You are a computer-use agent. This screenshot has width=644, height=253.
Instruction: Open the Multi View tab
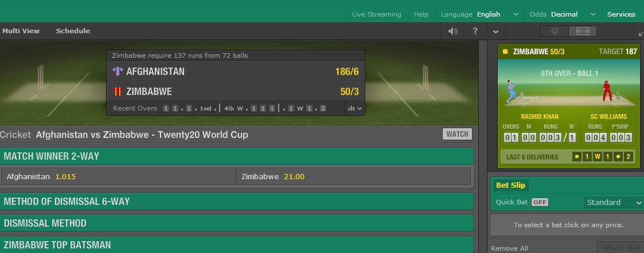(22, 31)
